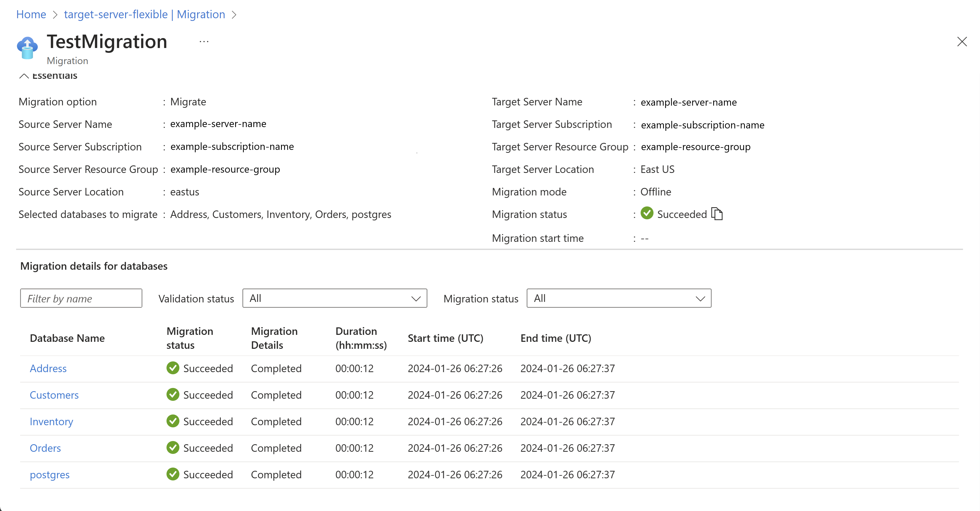Sort by the Database Name column header
Screen dimensions: 980x511
coord(67,338)
